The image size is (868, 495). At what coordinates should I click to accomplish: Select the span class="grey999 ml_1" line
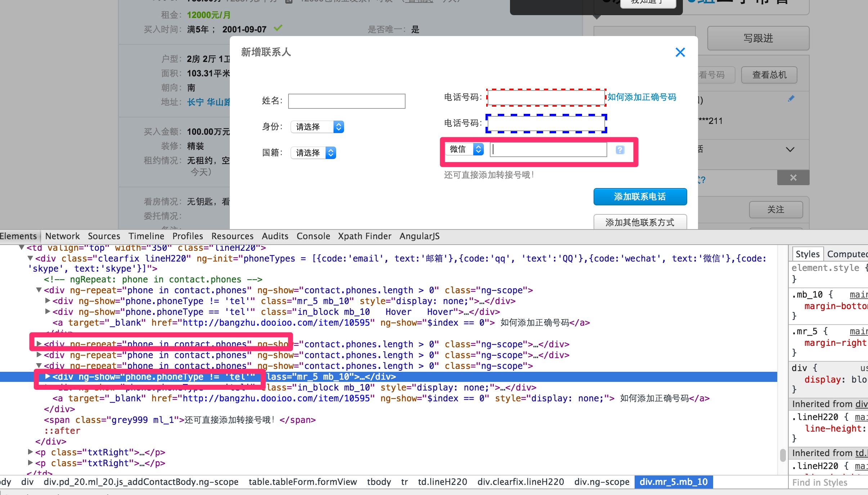click(180, 420)
